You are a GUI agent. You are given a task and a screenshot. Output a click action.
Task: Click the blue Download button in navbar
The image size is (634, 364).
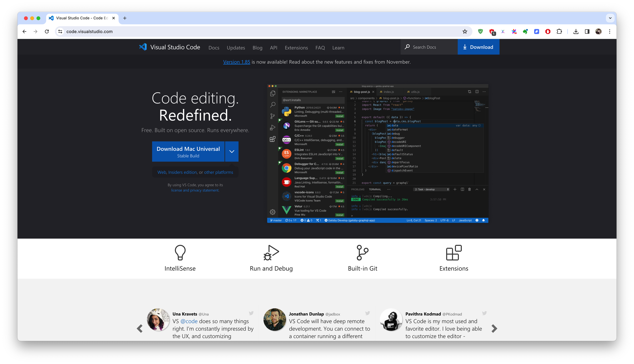coord(478,47)
